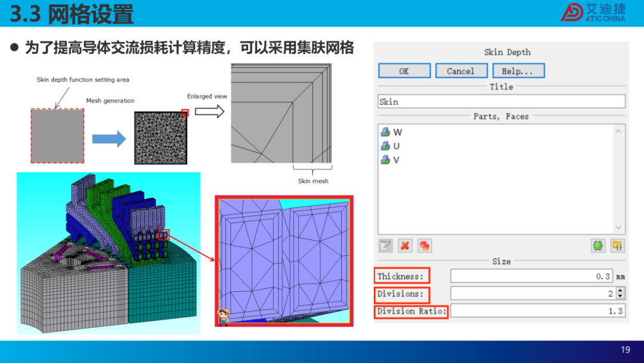
Task: Click the part icon beside W
Action: point(385,132)
